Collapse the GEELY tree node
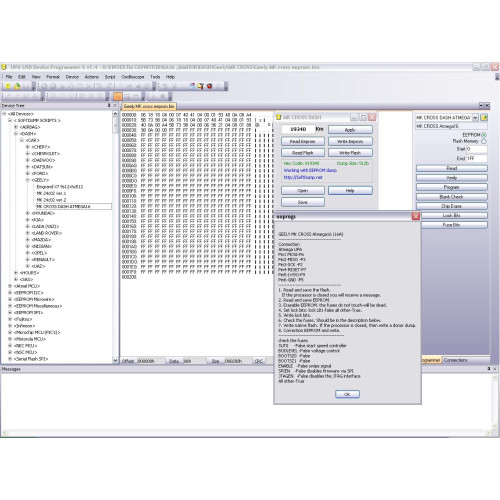The height and width of the screenshot is (500, 500). 28,180
